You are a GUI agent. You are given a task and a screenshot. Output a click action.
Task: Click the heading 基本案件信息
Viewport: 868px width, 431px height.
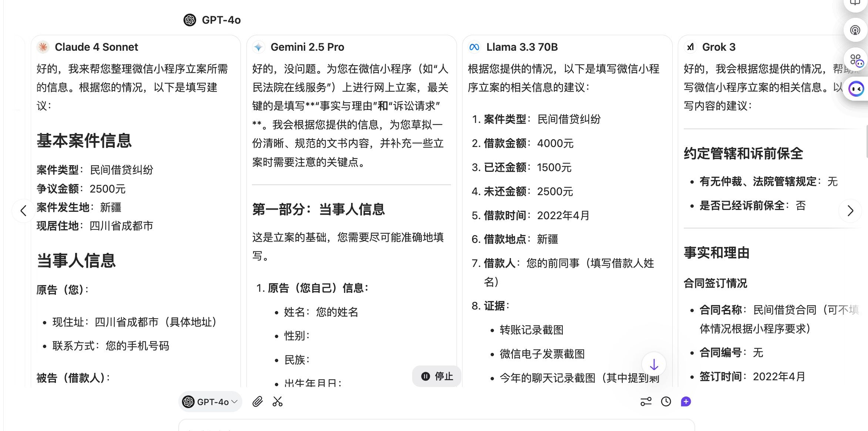coord(84,141)
